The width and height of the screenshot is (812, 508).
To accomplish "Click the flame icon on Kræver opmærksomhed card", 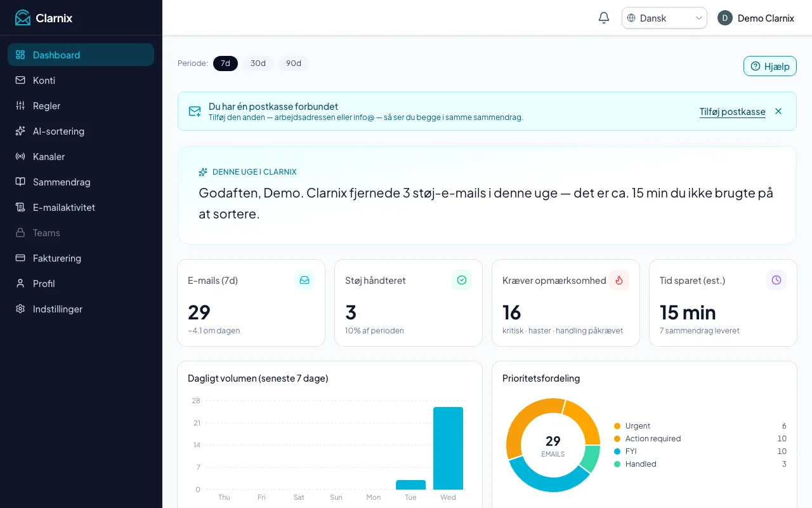I will pyautogui.click(x=619, y=280).
